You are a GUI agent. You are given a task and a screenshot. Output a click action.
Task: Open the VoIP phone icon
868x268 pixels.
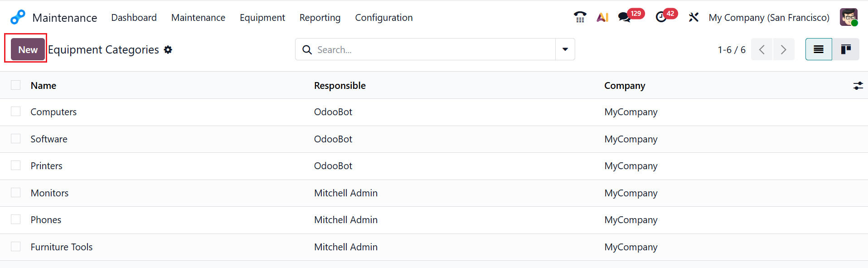(x=580, y=17)
